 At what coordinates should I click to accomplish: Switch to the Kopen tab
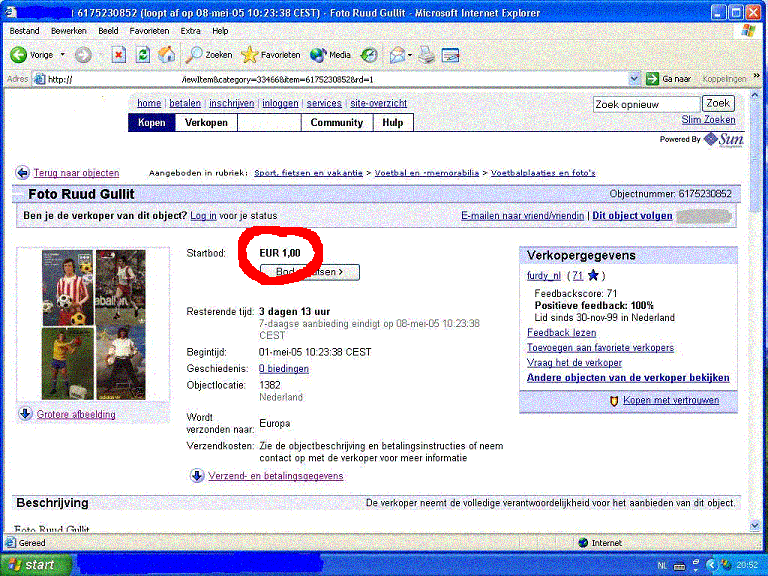(x=152, y=122)
